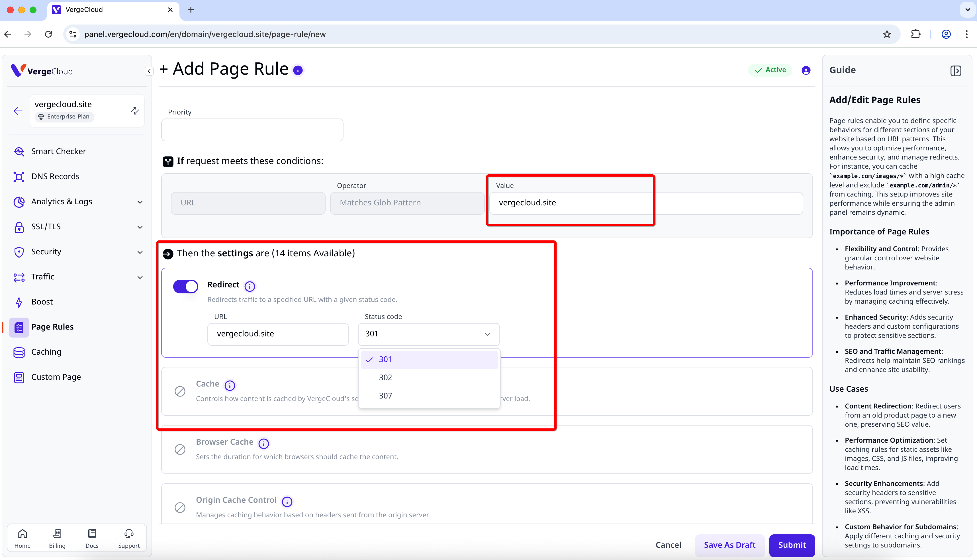Open the URL condition field dropdown
Image resolution: width=977 pixels, height=560 pixels.
tap(248, 203)
